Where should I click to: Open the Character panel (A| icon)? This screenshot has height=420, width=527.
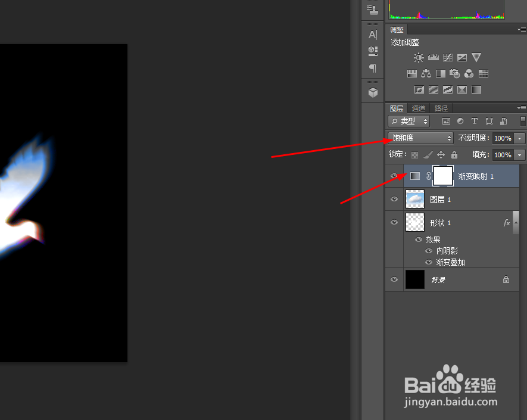coord(373,35)
